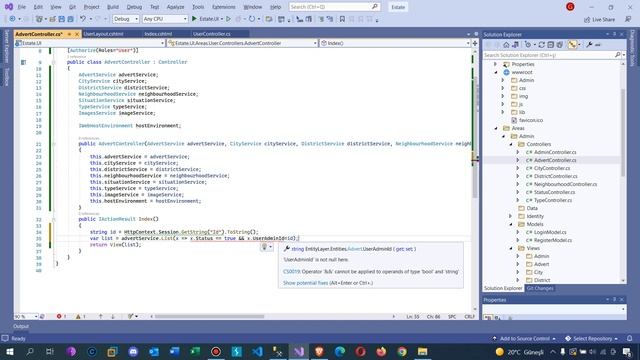Click the Undo toolbar icon

(83, 19)
